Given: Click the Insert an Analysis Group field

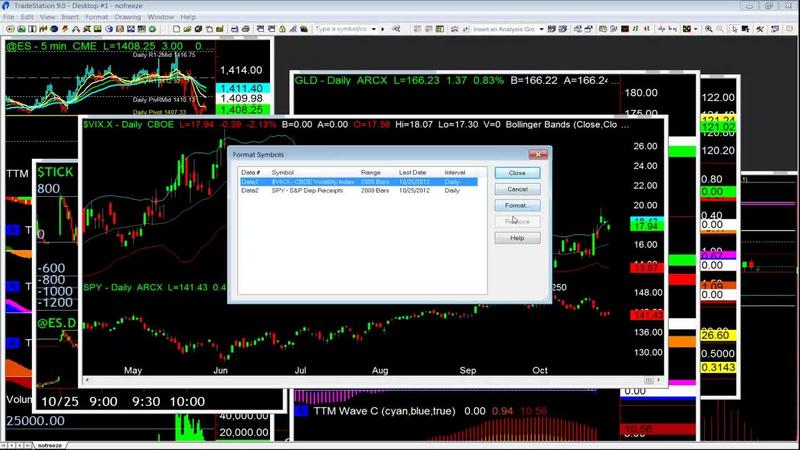Looking at the screenshot, I should (504, 29).
